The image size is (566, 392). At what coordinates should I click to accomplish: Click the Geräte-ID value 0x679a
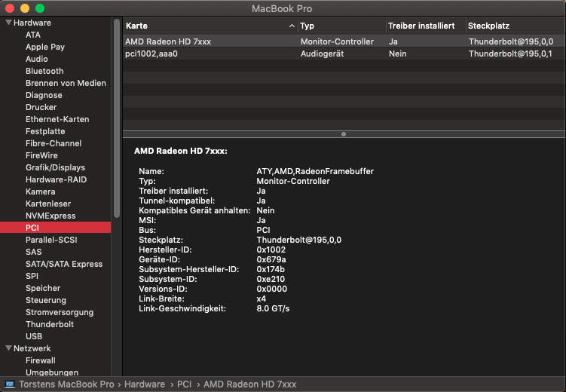(x=271, y=259)
